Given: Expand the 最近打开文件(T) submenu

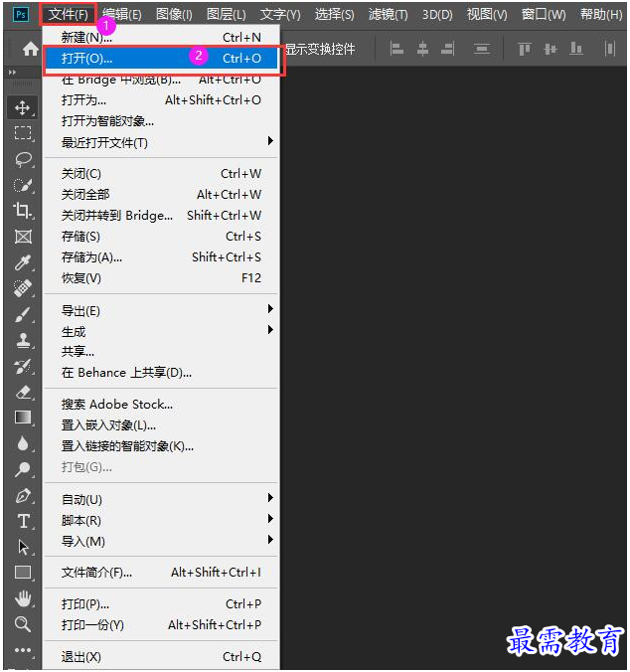Looking at the screenshot, I should click(x=161, y=142).
